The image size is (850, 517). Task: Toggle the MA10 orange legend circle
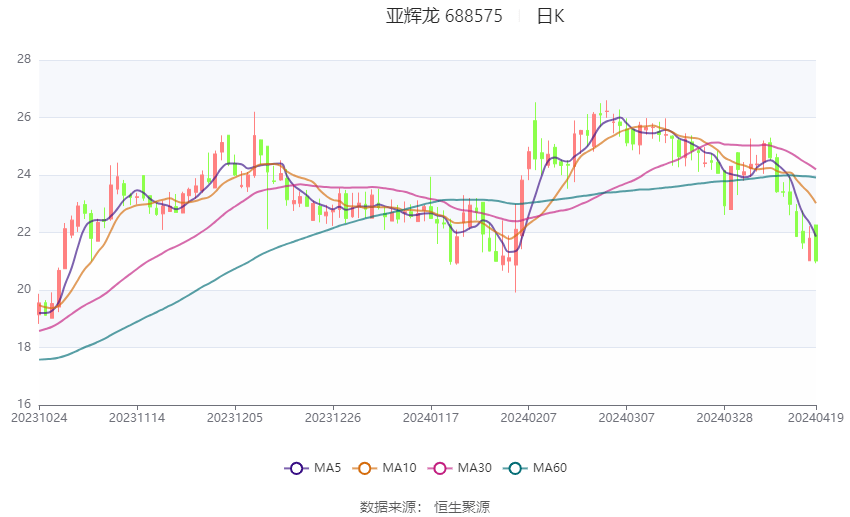365,468
